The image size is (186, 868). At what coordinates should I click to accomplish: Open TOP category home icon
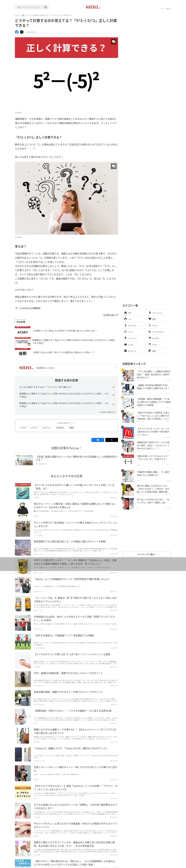click(125, 313)
